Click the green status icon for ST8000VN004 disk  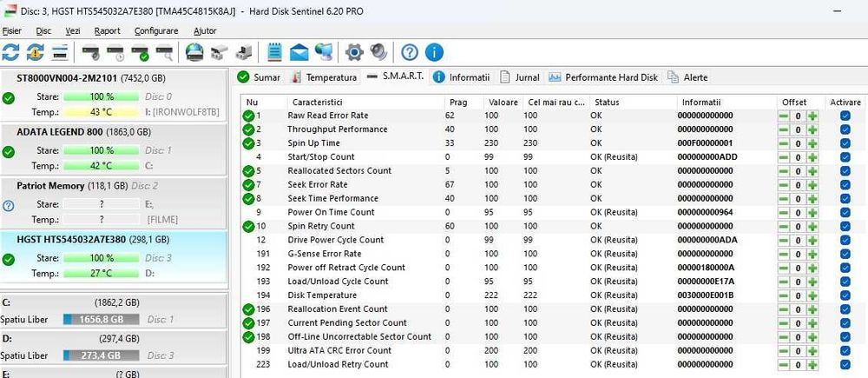click(x=9, y=98)
